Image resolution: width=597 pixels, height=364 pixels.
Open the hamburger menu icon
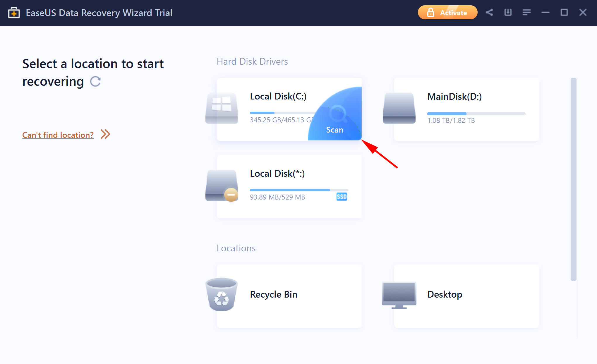(527, 12)
